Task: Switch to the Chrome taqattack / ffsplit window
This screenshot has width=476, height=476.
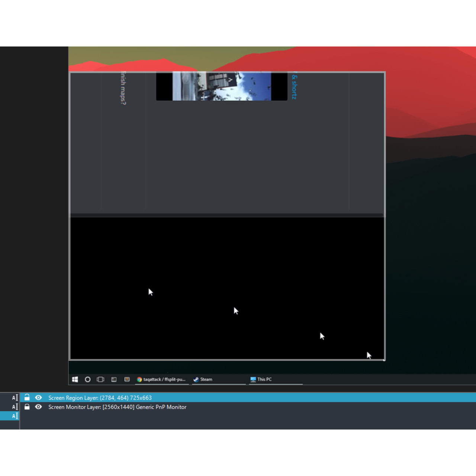Action: point(161,379)
